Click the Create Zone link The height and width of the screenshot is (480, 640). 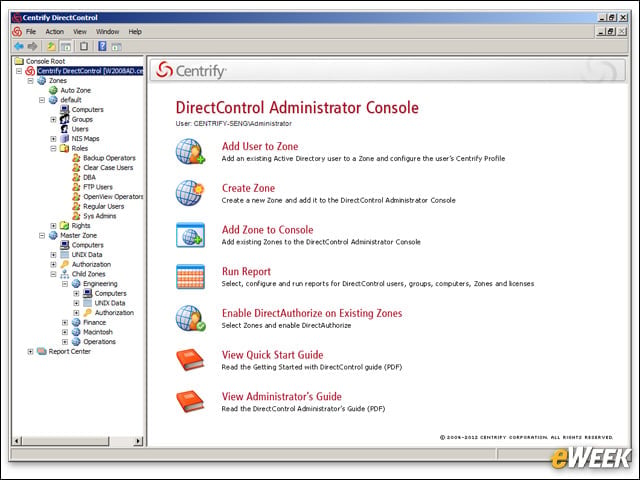[248, 188]
